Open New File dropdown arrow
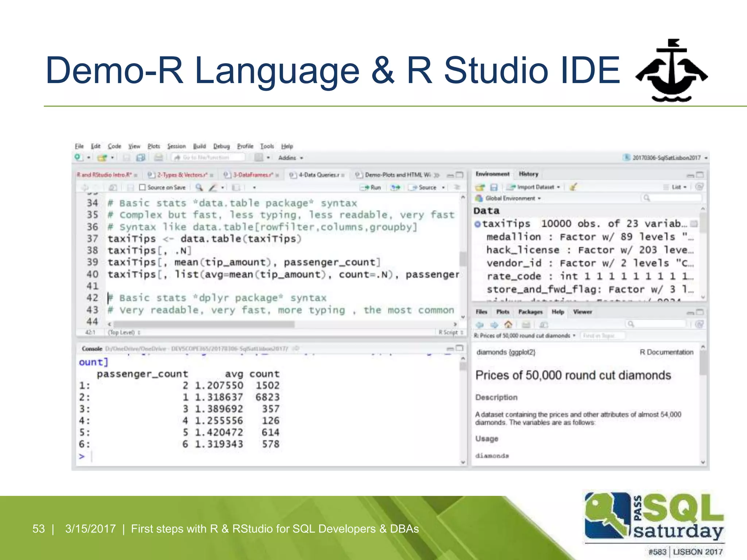Screen dimensions: 747x560 click(x=89, y=158)
